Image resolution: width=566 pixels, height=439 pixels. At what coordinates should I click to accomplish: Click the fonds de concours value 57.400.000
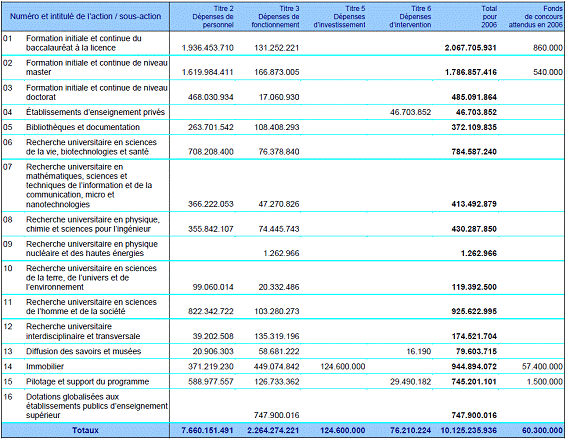point(542,366)
